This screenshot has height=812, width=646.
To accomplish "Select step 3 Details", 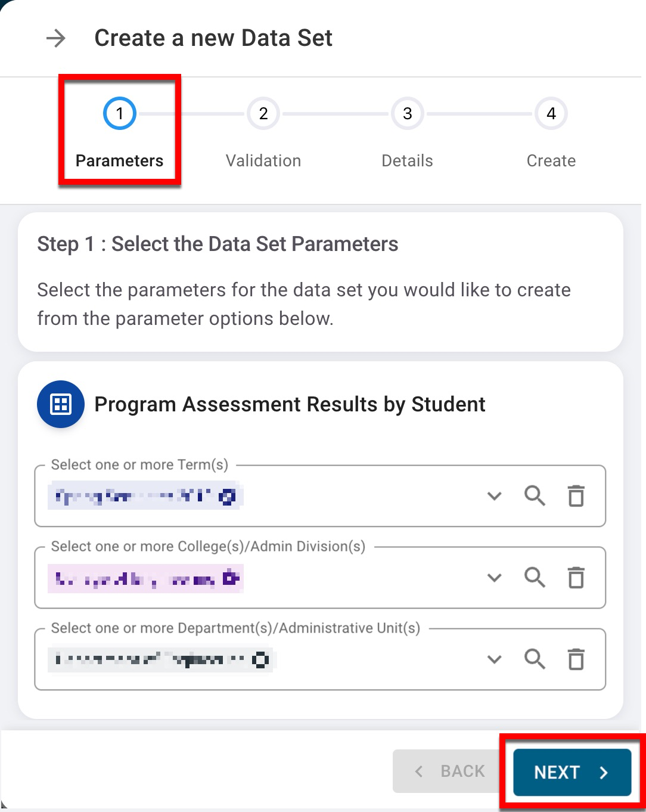I will coord(408,114).
